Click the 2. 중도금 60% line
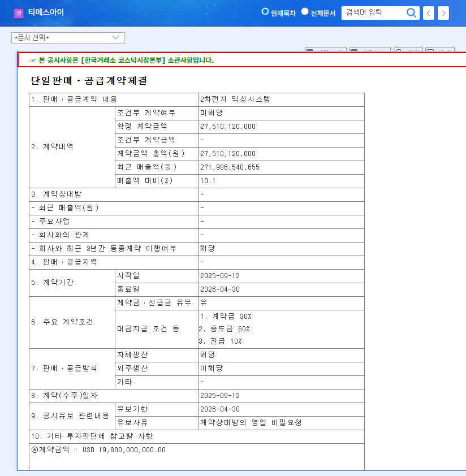Image resolution: width=466 pixels, height=476 pixels. click(x=224, y=329)
